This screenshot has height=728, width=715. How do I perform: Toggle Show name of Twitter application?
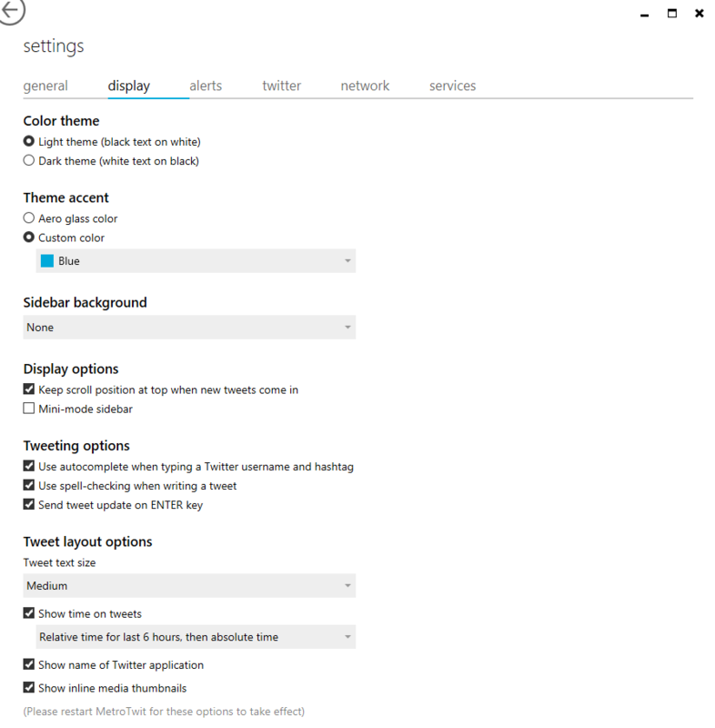tap(29, 664)
